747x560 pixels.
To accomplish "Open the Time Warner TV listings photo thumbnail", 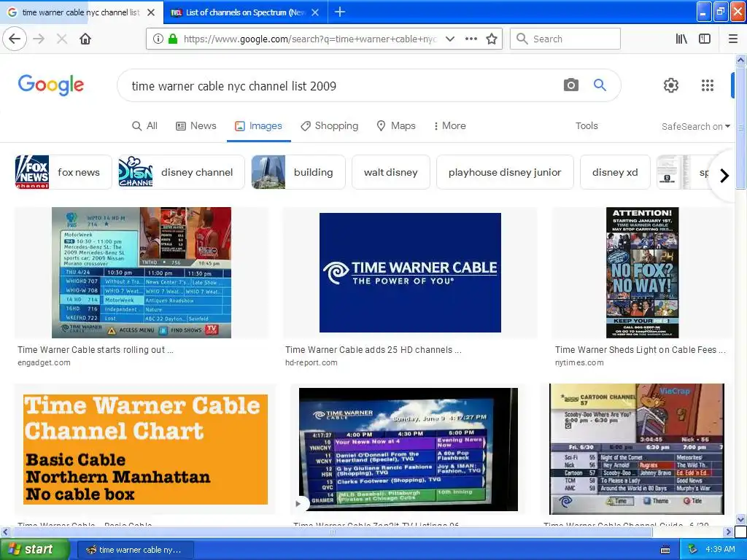I will tap(409, 449).
